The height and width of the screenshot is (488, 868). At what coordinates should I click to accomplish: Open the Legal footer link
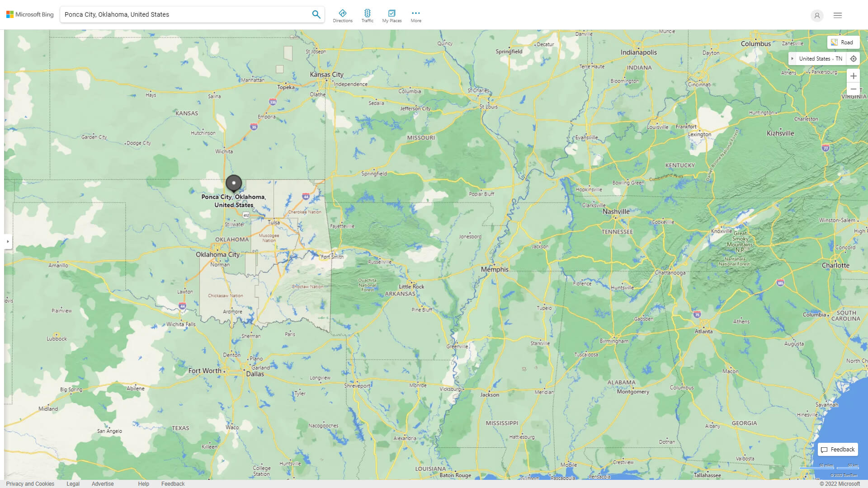[73, 483]
